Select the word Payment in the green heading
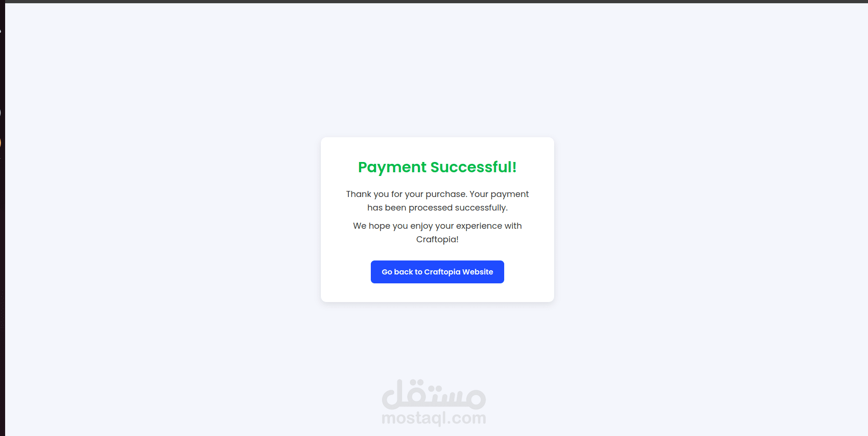The image size is (868, 436). pyautogui.click(x=392, y=168)
